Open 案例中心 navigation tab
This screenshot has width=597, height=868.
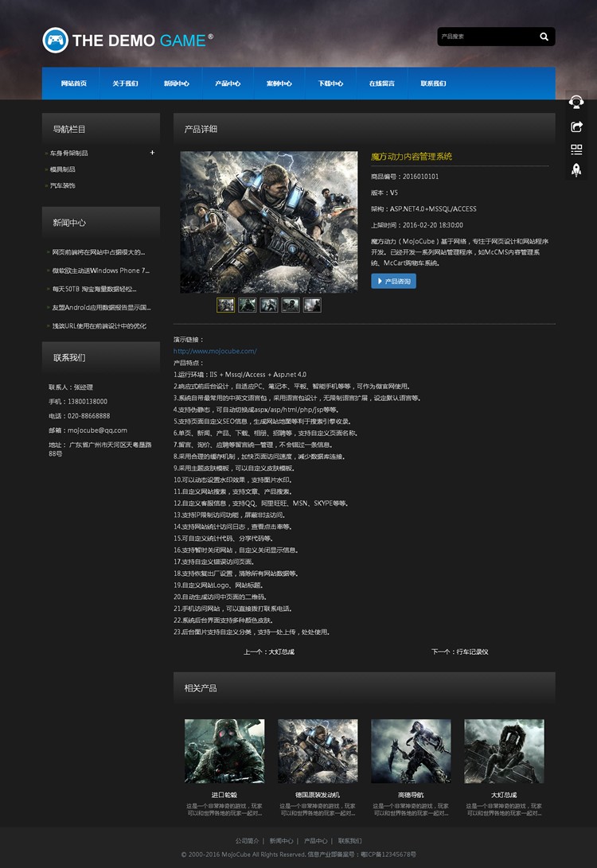point(279,84)
